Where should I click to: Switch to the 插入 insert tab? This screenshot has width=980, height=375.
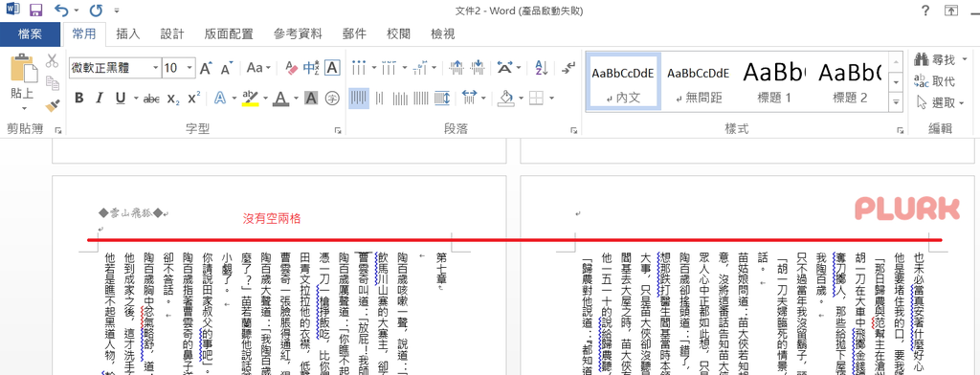click(128, 33)
